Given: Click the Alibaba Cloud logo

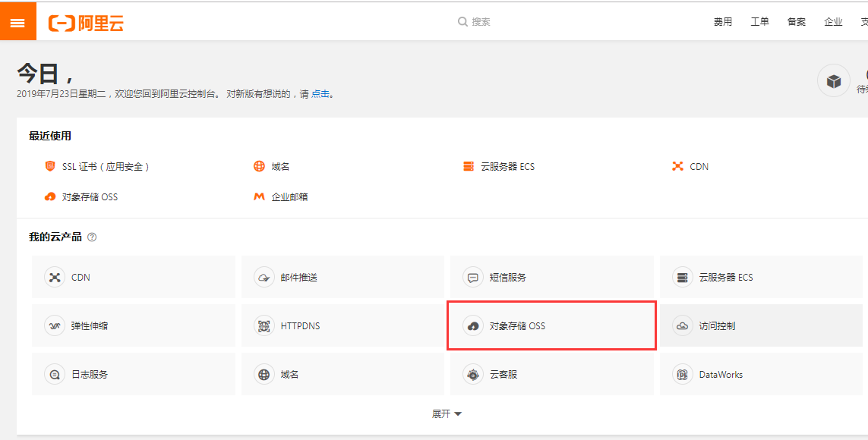Looking at the screenshot, I should [x=86, y=24].
